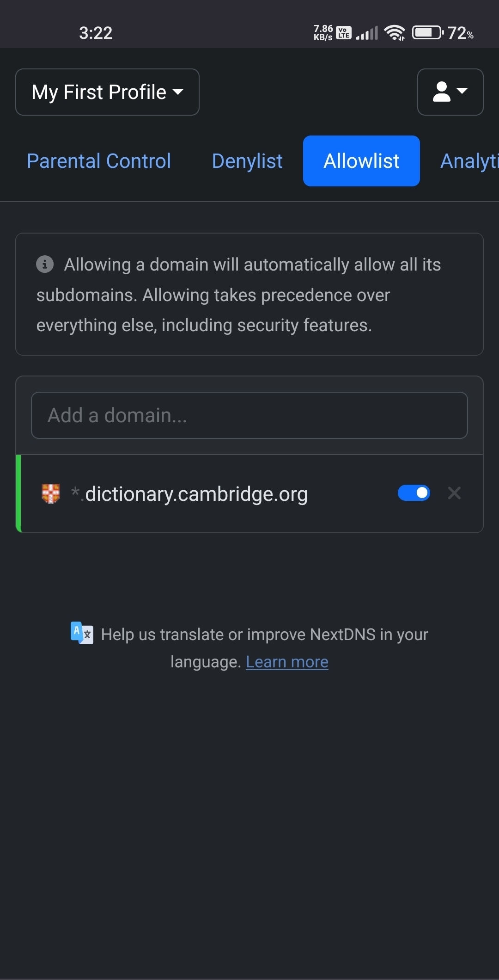Tap the cellular signal strength icon
Screen dimensions: 499x980
pyautogui.click(x=367, y=33)
